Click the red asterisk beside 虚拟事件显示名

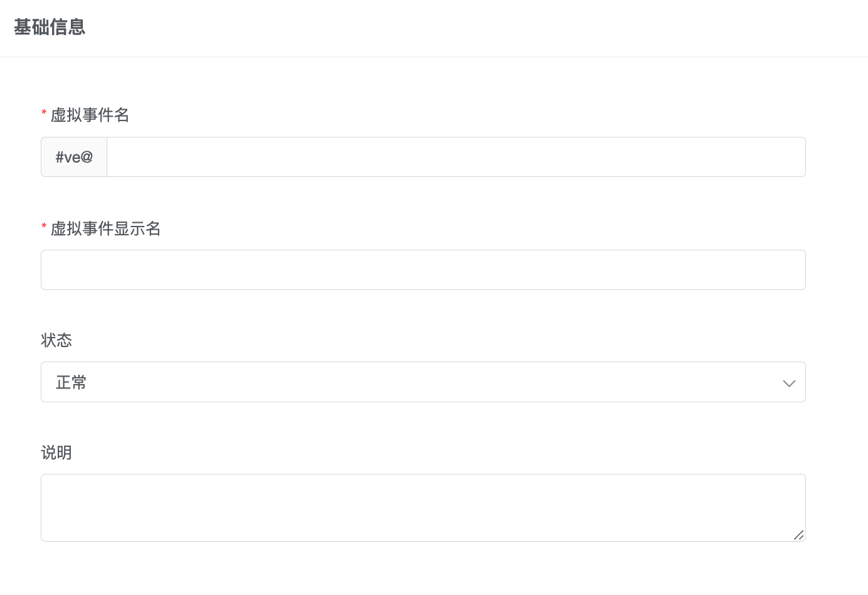44,227
